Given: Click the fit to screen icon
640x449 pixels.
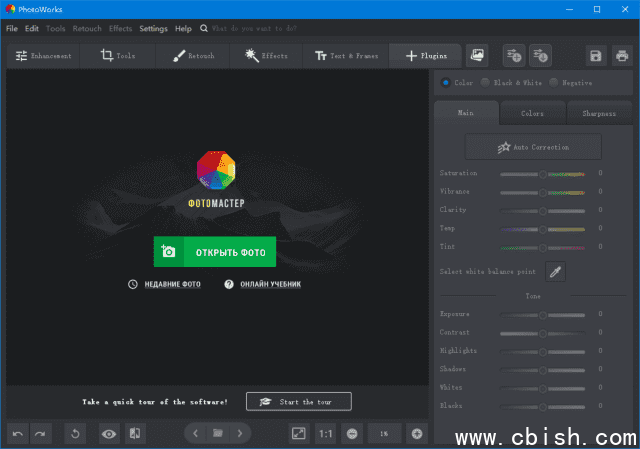Looking at the screenshot, I should tap(298, 433).
